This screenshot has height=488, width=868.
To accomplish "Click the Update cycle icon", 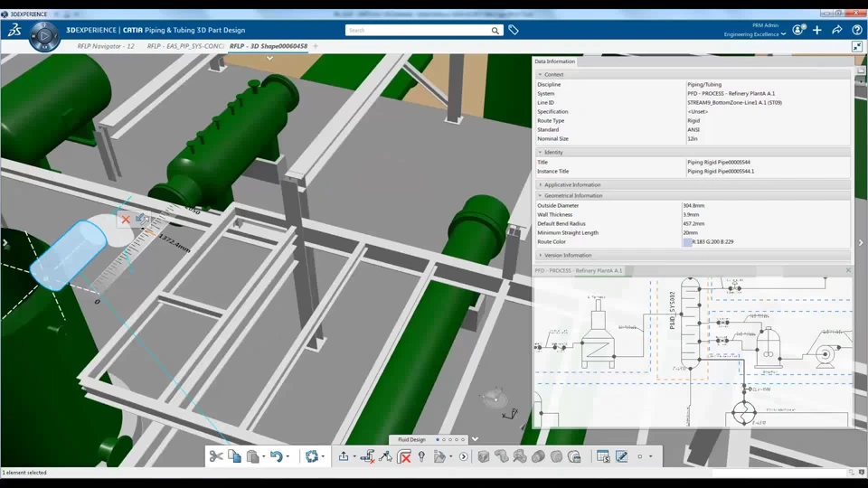I will tap(312, 456).
